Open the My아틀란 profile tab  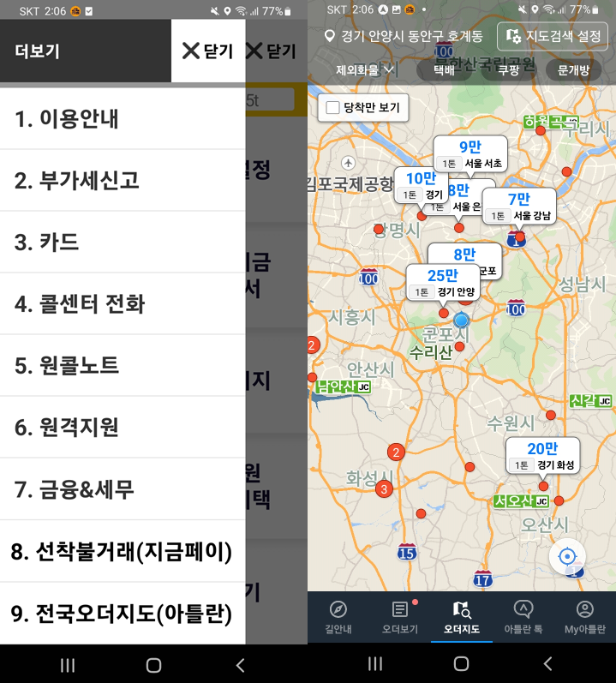tap(584, 617)
